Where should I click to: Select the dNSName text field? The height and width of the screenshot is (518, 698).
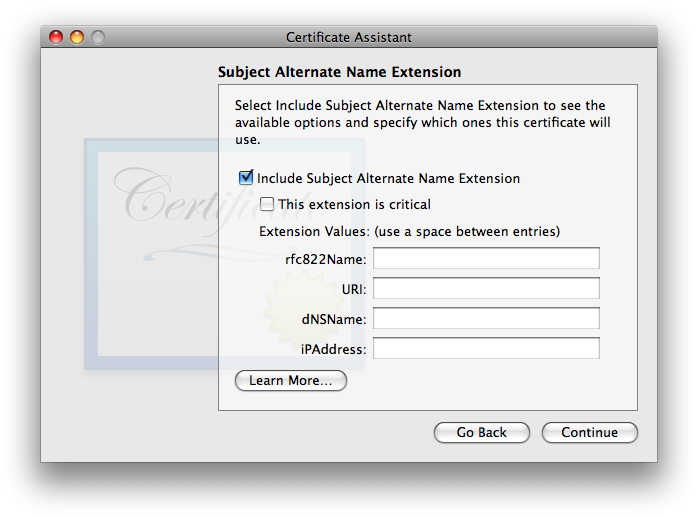(486, 318)
